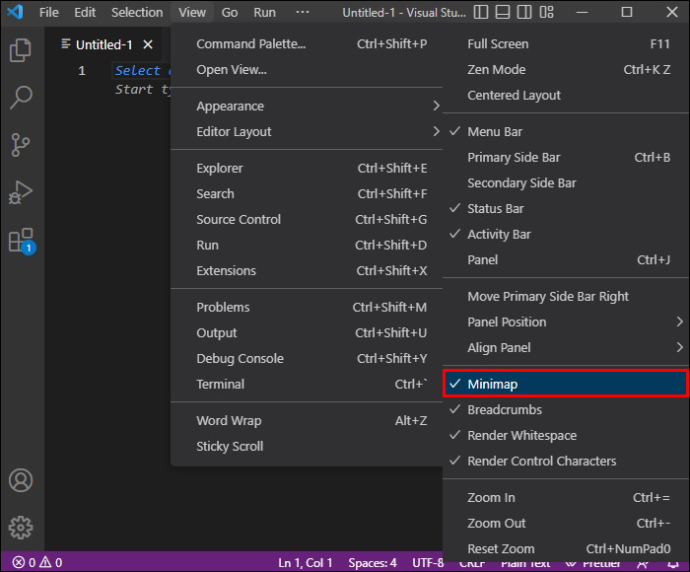Viewport: 690px width, 572px height.
Task: Uncheck the Minimap option
Action: coord(565,384)
